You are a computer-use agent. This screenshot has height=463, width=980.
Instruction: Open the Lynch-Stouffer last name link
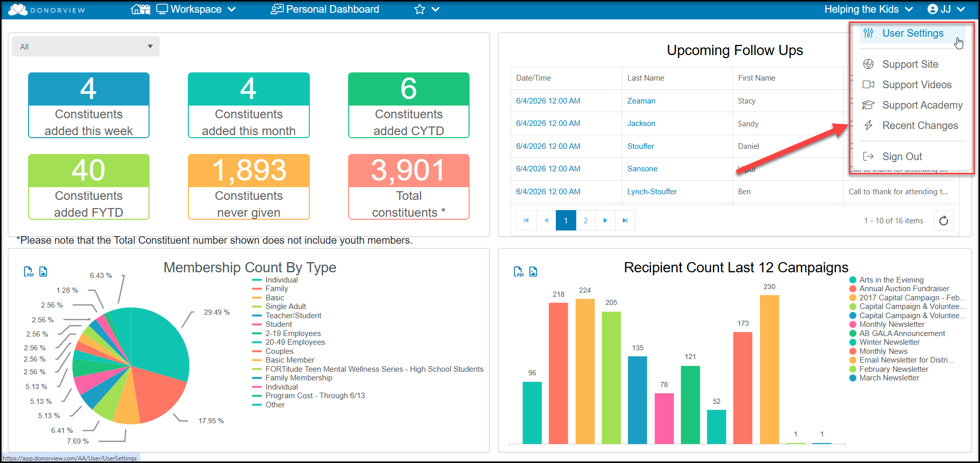click(652, 192)
